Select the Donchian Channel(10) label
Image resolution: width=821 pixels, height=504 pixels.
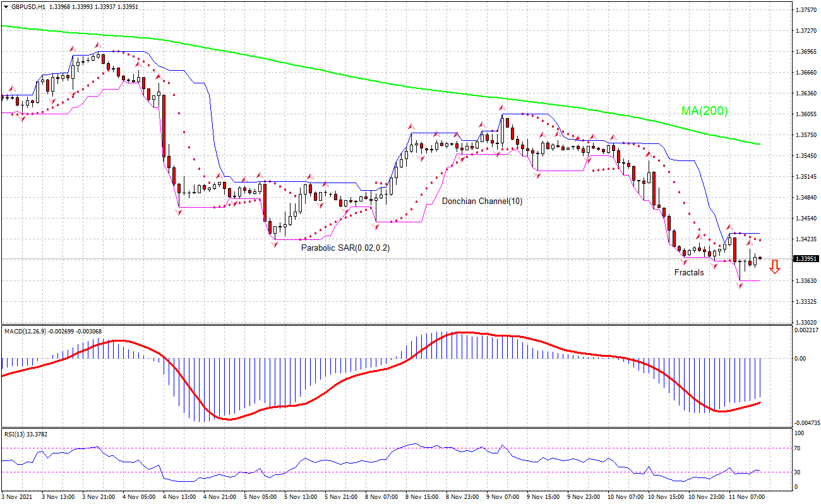pos(482,201)
